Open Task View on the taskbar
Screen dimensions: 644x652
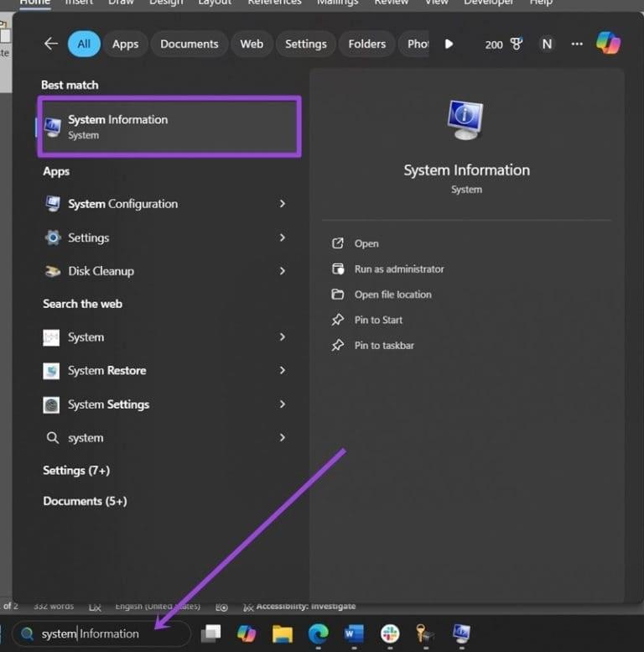[x=211, y=634]
